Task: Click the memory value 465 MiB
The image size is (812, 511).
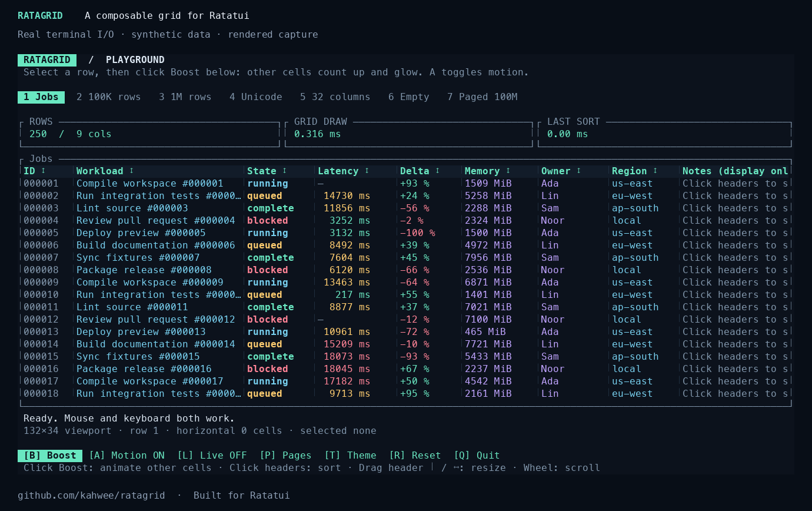Action: [x=485, y=331]
